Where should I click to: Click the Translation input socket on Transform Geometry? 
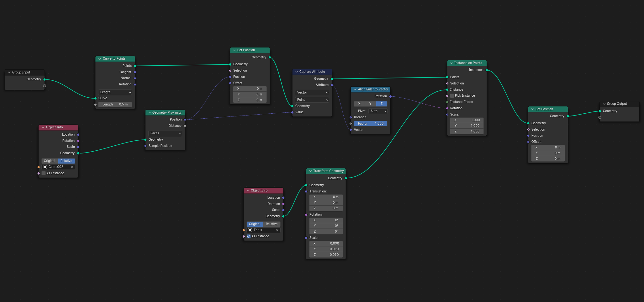(306, 191)
